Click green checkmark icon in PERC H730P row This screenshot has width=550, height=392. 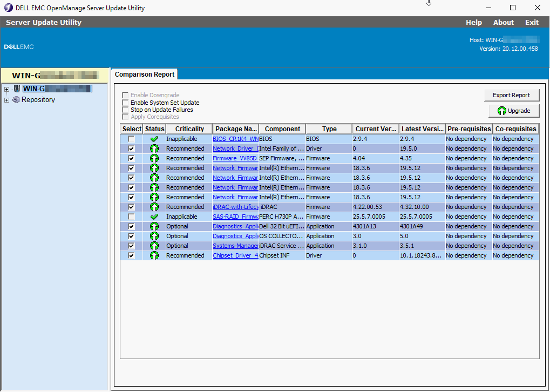[x=154, y=217]
